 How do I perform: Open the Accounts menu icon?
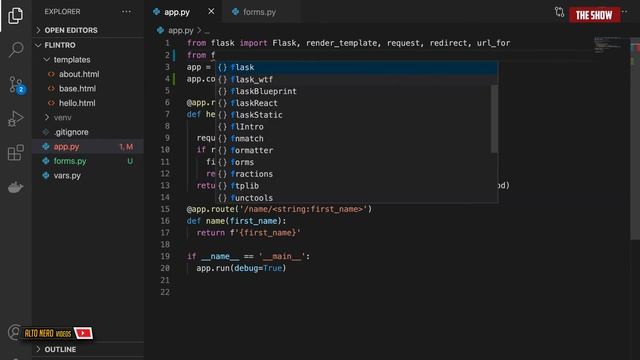(x=14, y=332)
